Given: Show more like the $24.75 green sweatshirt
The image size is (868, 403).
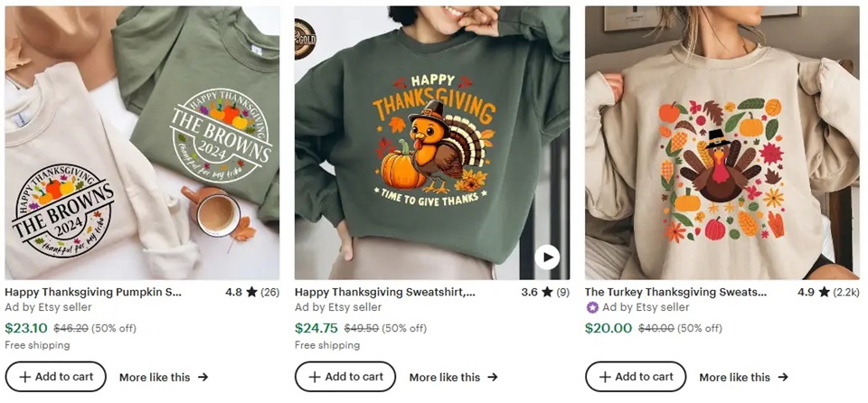Looking at the screenshot, I should click(453, 377).
